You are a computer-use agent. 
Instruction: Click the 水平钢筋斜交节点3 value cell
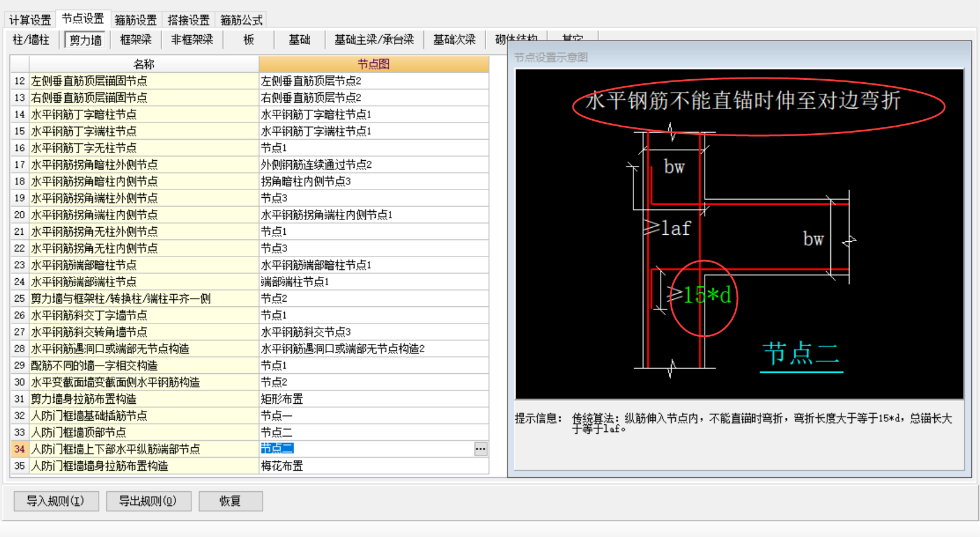coord(373,332)
